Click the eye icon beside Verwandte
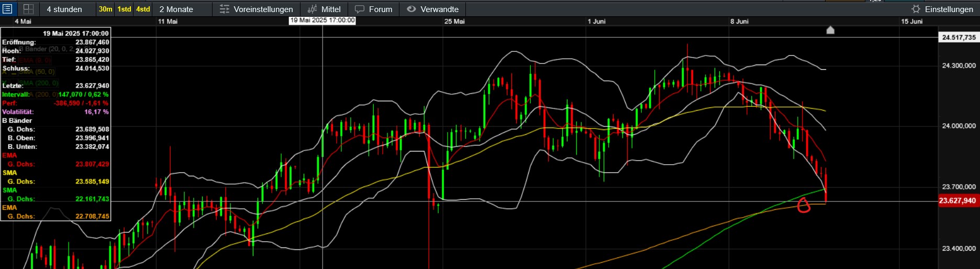The width and height of the screenshot is (980, 269). [411, 9]
